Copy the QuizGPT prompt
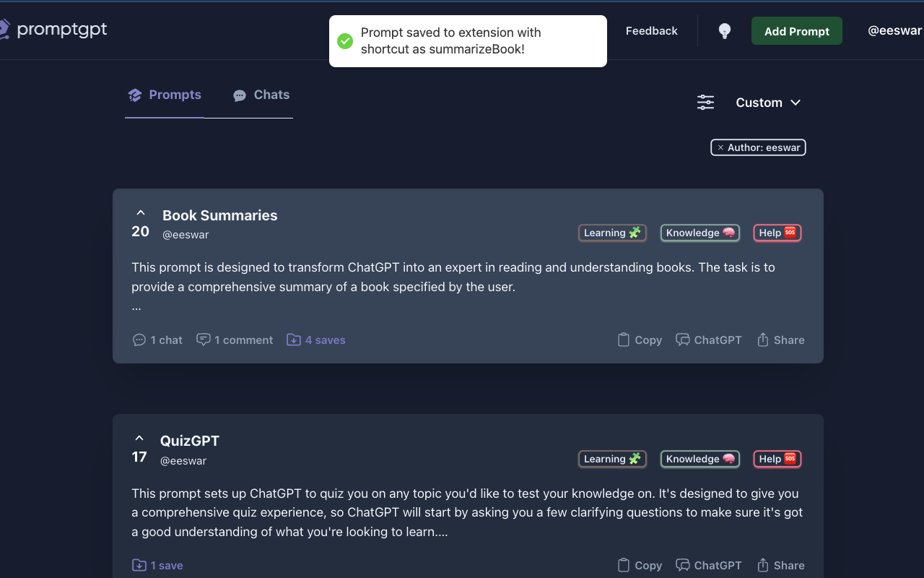 (640, 565)
